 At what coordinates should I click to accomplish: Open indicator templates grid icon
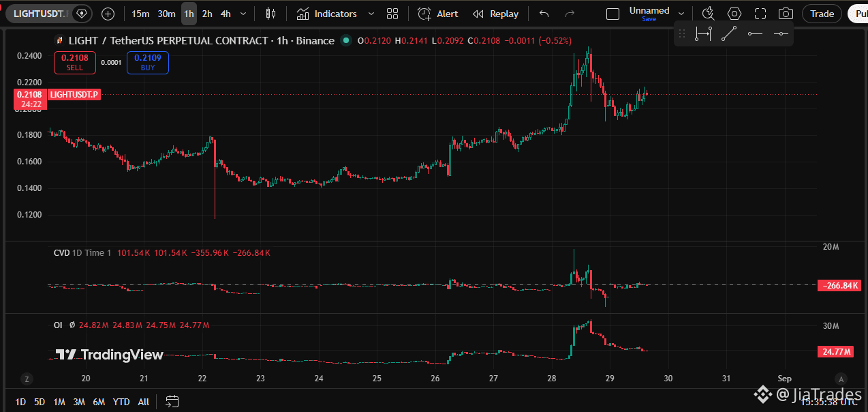coord(392,14)
